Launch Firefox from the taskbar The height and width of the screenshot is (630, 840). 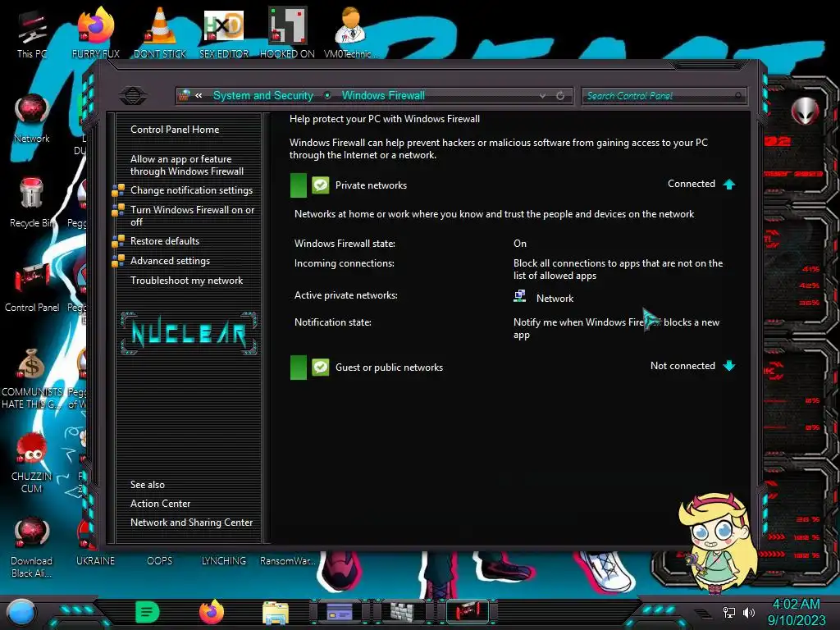click(211, 612)
